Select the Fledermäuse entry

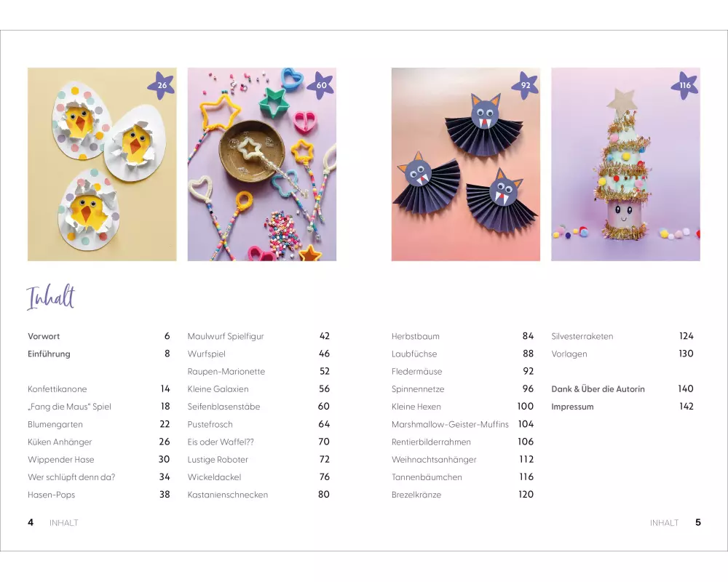pos(462,371)
